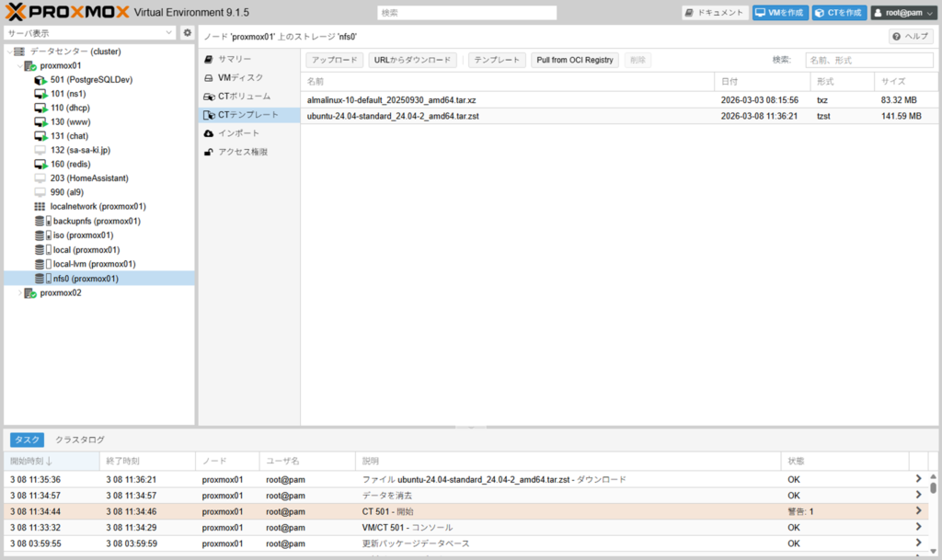Image resolution: width=942 pixels, height=560 pixels.
Task: Open the Import section cloud icon
Action: [x=210, y=133]
